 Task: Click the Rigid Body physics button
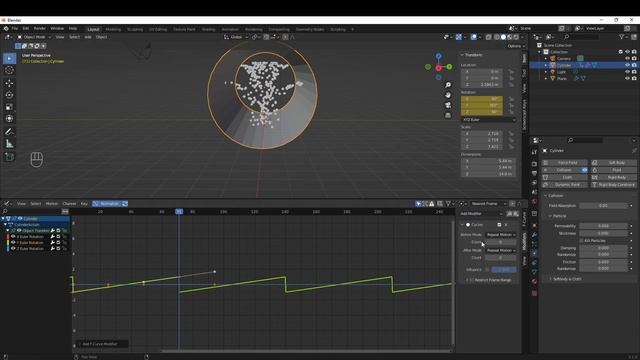(613, 177)
